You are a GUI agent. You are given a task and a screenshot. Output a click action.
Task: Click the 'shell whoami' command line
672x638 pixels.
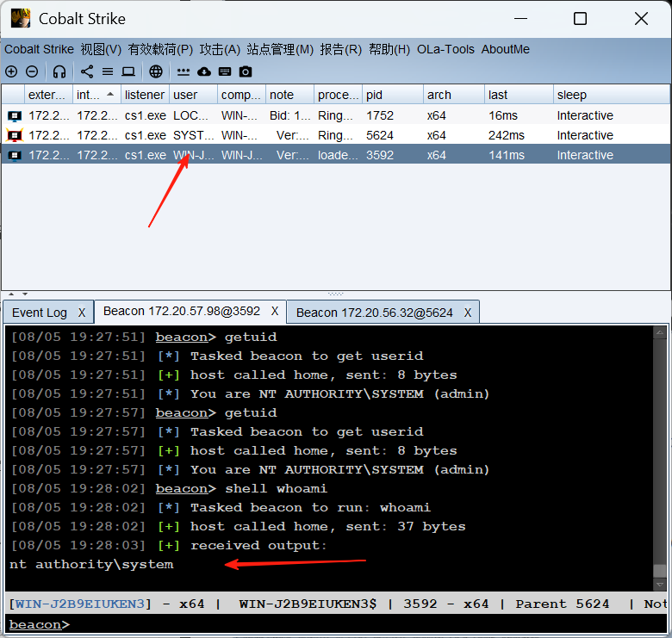coord(276,488)
